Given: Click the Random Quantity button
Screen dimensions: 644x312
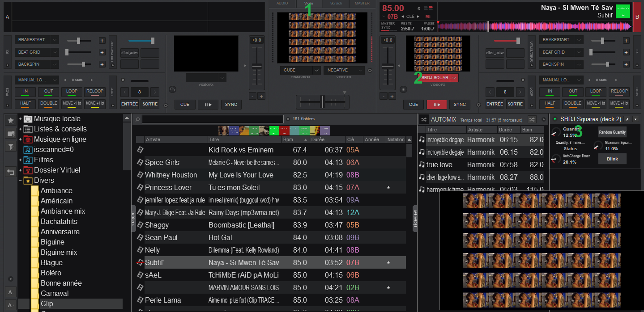Looking at the screenshot, I should pos(612,132).
